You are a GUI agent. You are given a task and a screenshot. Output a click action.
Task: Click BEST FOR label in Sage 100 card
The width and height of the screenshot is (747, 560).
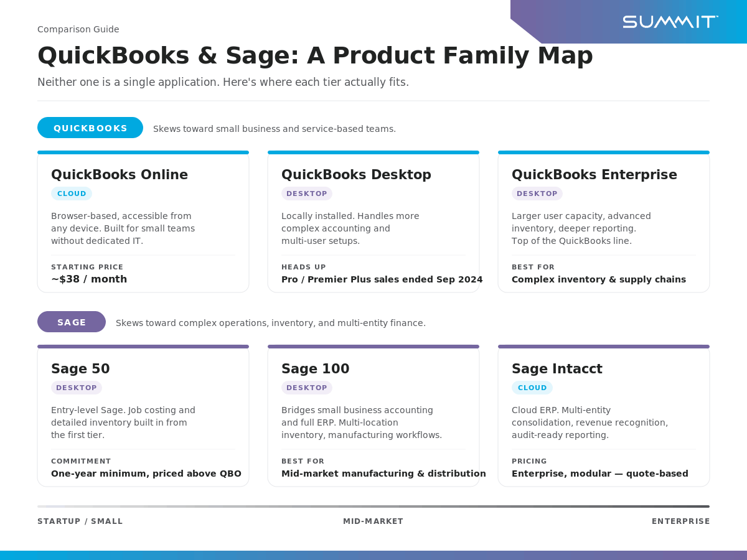(x=303, y=461)
